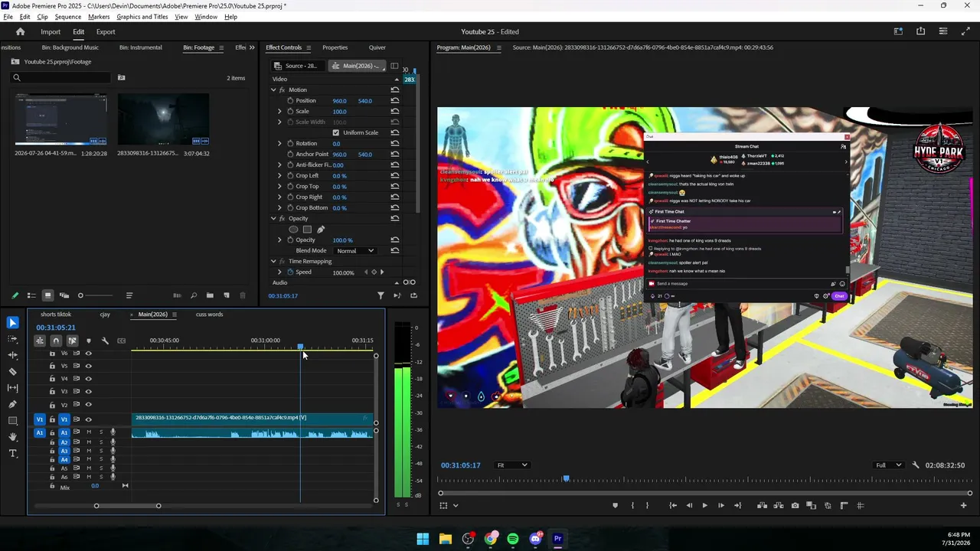
Task: Expand the Scale property
Action: tap(279, 111)
